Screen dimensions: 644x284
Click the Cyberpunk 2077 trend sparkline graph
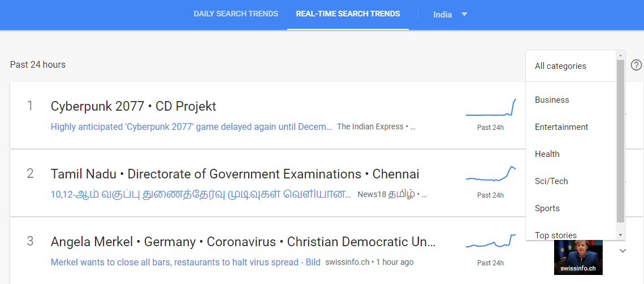point(491,107)
